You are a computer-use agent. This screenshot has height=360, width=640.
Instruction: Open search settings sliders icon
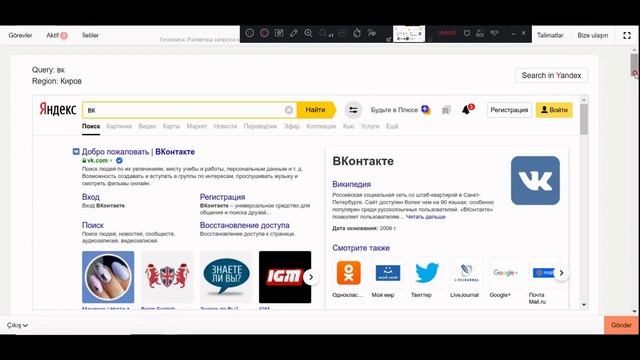[x=353, y=110]
